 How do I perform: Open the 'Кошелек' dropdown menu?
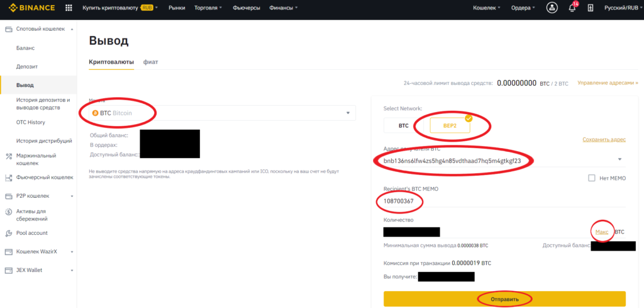(x=487, y=8)
